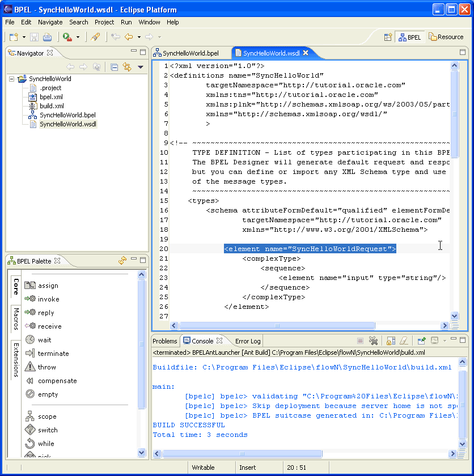Open the Window menu
Image resolution: width=474 pixels, height=476 pixels.
(x=149, y=22)
